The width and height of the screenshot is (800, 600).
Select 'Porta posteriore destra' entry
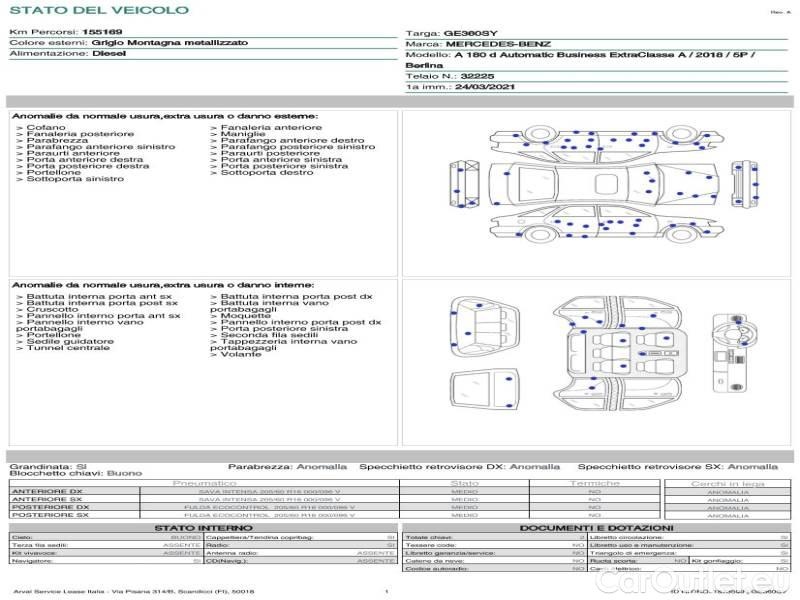click(88, 166)
